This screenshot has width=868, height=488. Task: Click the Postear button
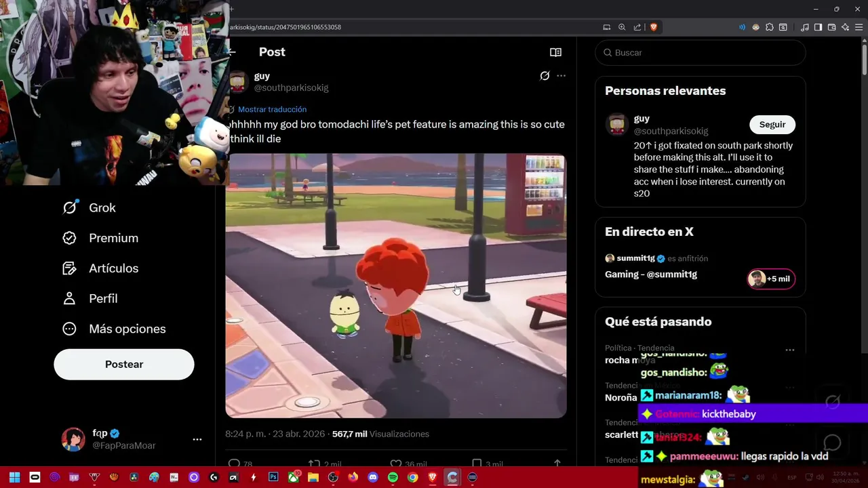pyautogui.click(x=124, y=364)
